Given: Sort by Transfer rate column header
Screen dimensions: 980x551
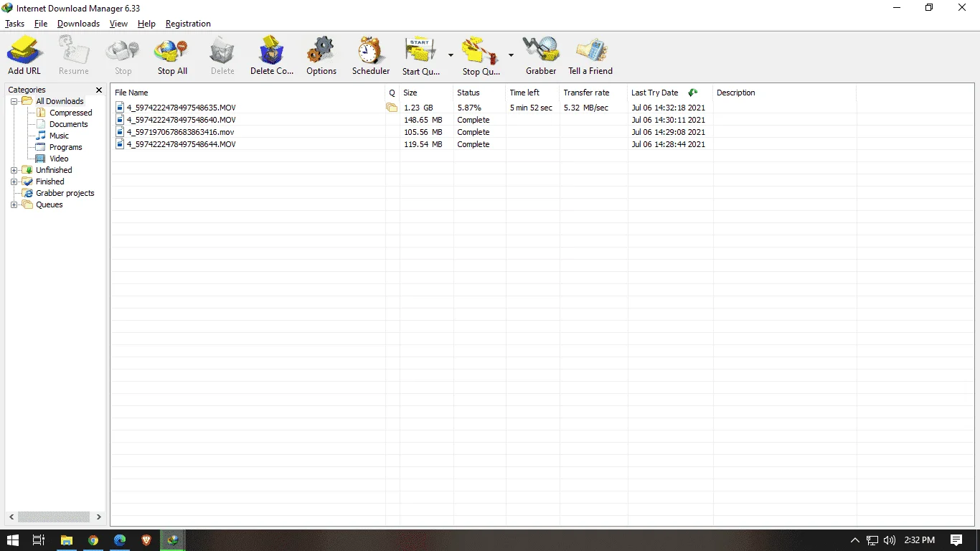Looking at the screenshot, I should [x=593, y=93].
